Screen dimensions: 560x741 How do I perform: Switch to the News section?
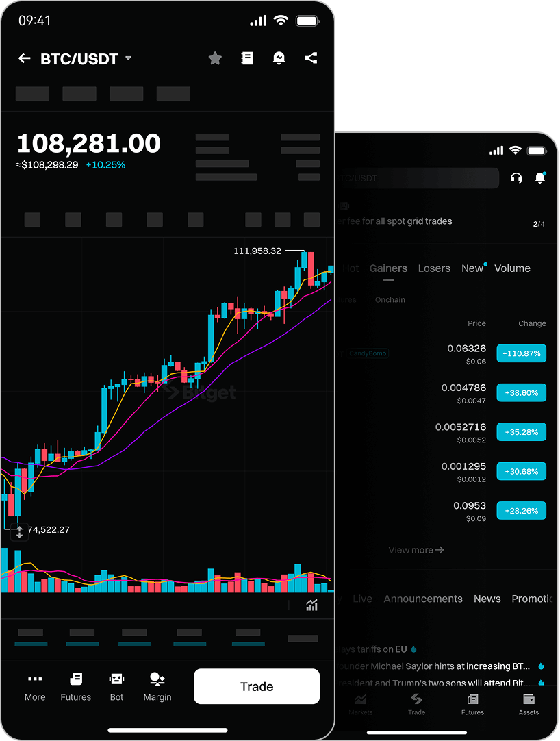pyautogui.click(x=487, y=599)
